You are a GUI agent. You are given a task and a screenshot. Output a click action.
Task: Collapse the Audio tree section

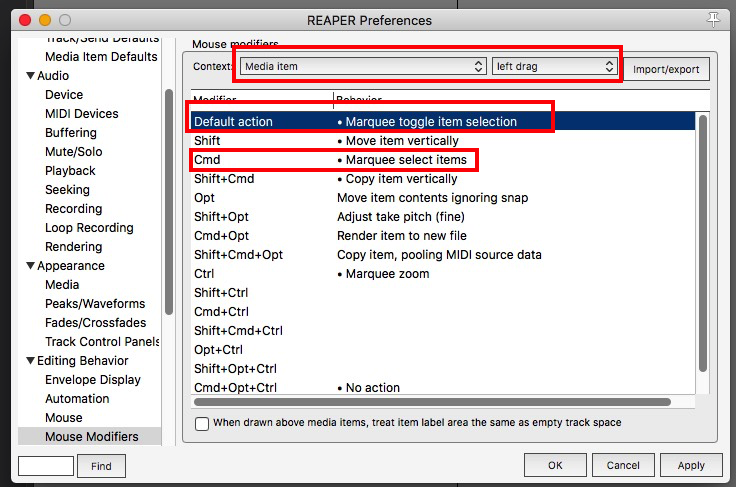point(31,76)
